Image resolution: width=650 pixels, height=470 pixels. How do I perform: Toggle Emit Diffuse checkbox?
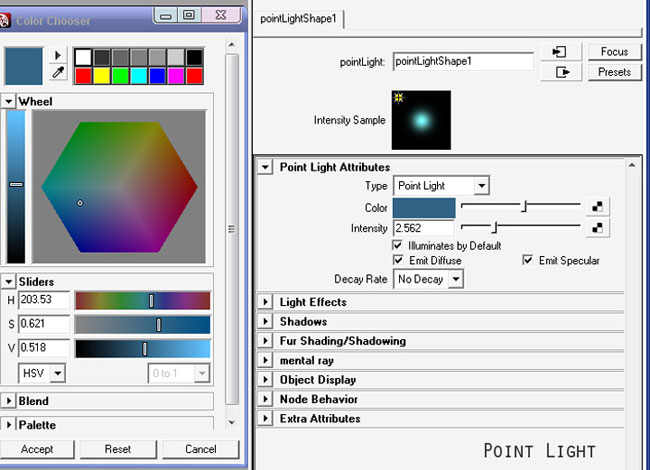tap(398, 260)
